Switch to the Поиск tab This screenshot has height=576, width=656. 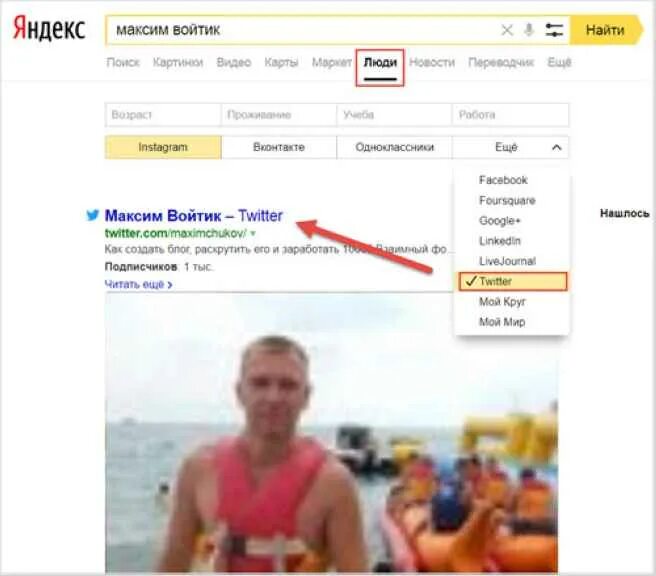pos(123,63)
